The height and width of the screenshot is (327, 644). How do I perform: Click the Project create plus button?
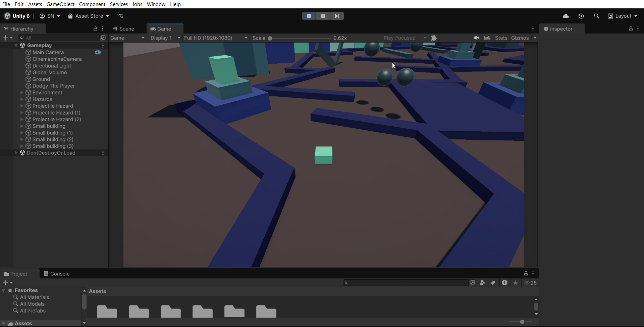click(x=7, y=283)
